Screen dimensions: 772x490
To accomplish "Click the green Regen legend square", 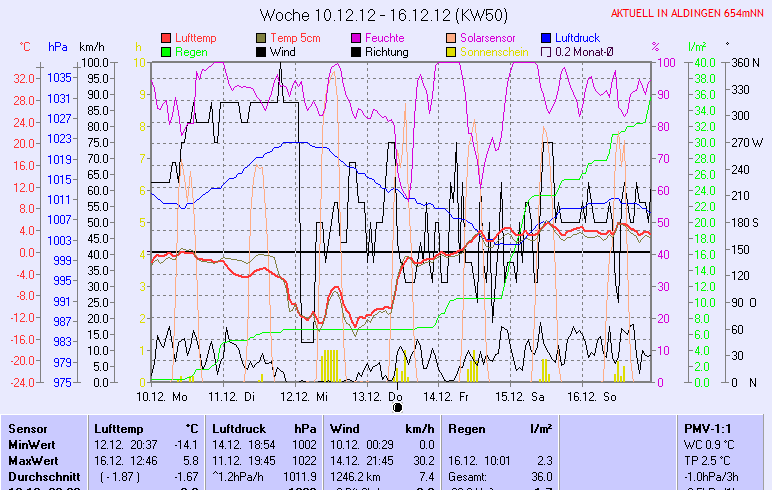I will click(x=166, y=52).
